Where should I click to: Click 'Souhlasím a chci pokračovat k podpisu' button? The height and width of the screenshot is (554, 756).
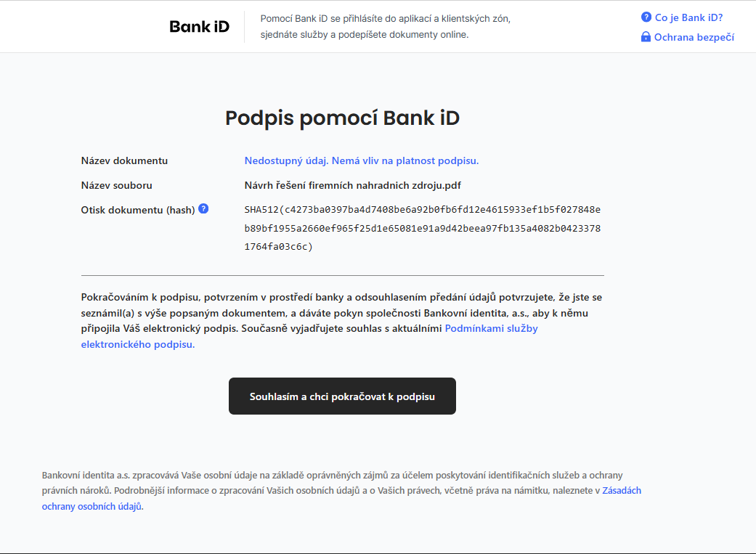click(x=342, y=396)
